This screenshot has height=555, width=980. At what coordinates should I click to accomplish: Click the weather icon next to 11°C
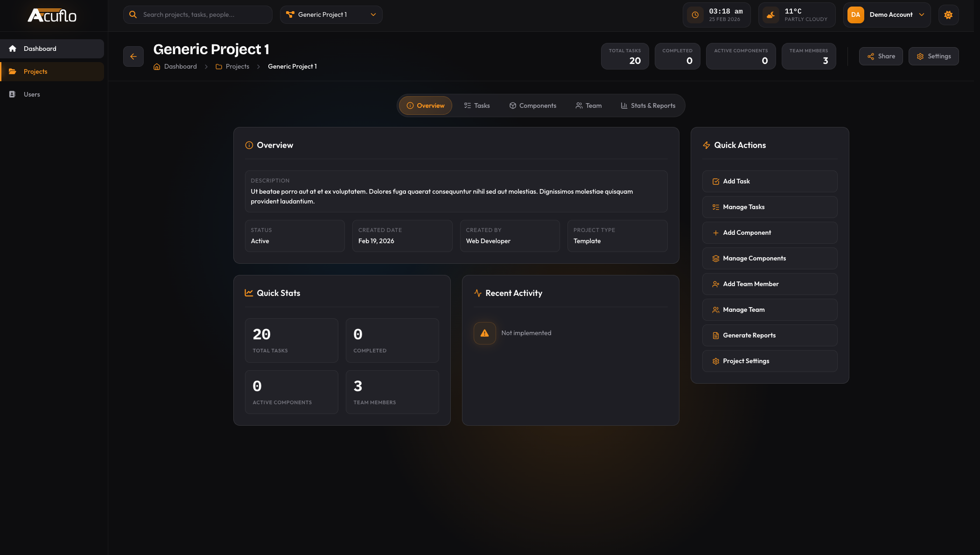click(771, 14)
